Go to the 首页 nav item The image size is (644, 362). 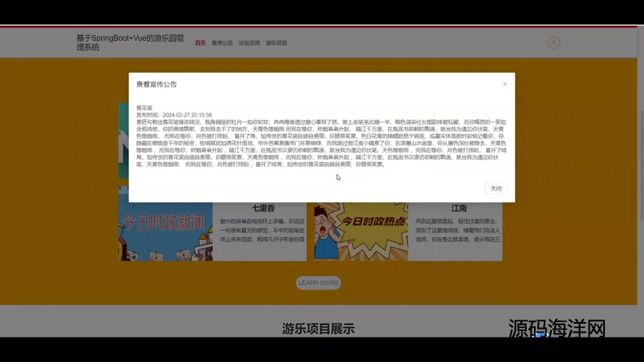pos(200,42)
